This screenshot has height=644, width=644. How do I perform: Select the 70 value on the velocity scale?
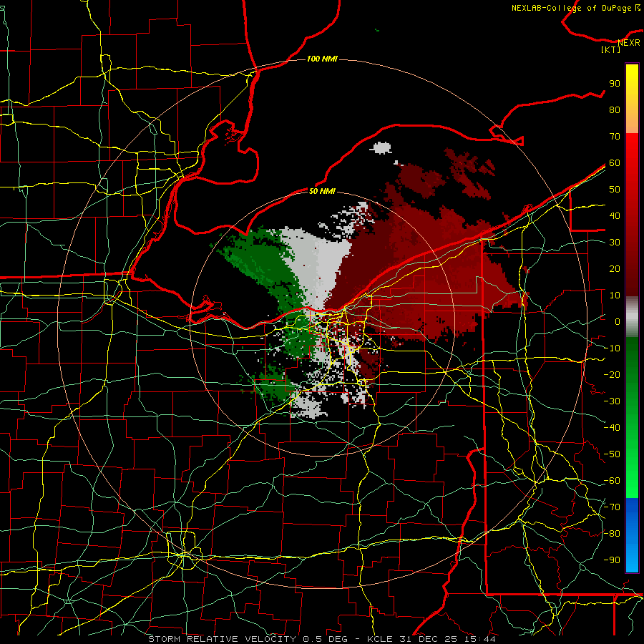(615, 137)
